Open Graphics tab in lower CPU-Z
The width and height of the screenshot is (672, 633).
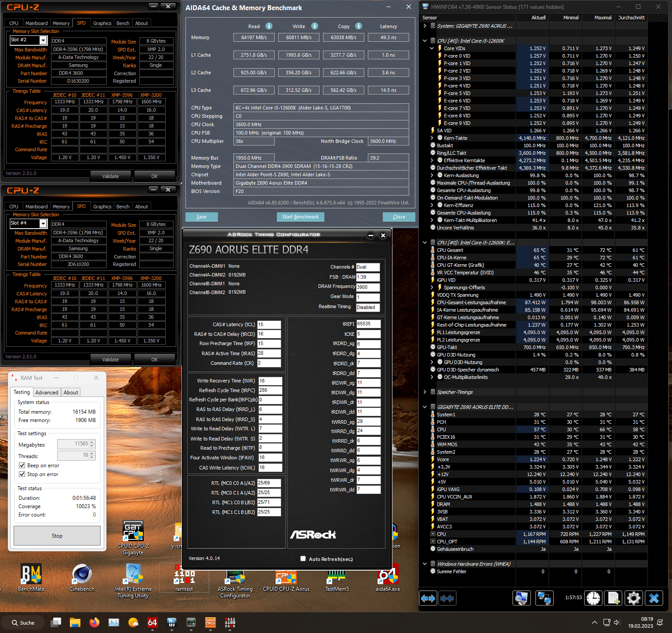(x=102, y=207)
